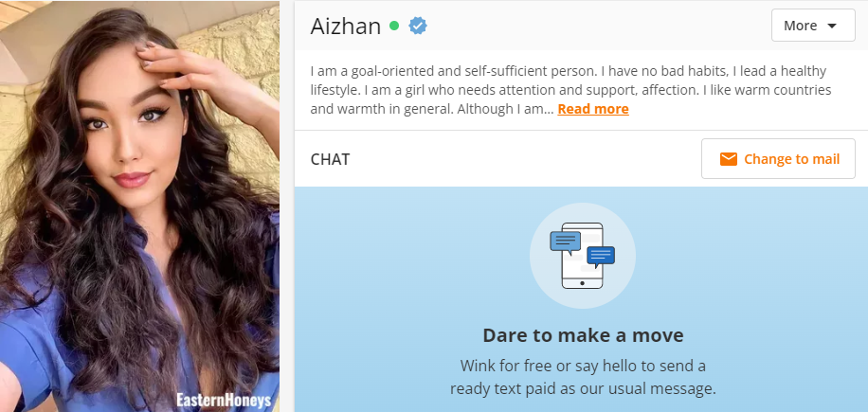Click the Wink for free description text
868x412 pixels.
point(583,377)
